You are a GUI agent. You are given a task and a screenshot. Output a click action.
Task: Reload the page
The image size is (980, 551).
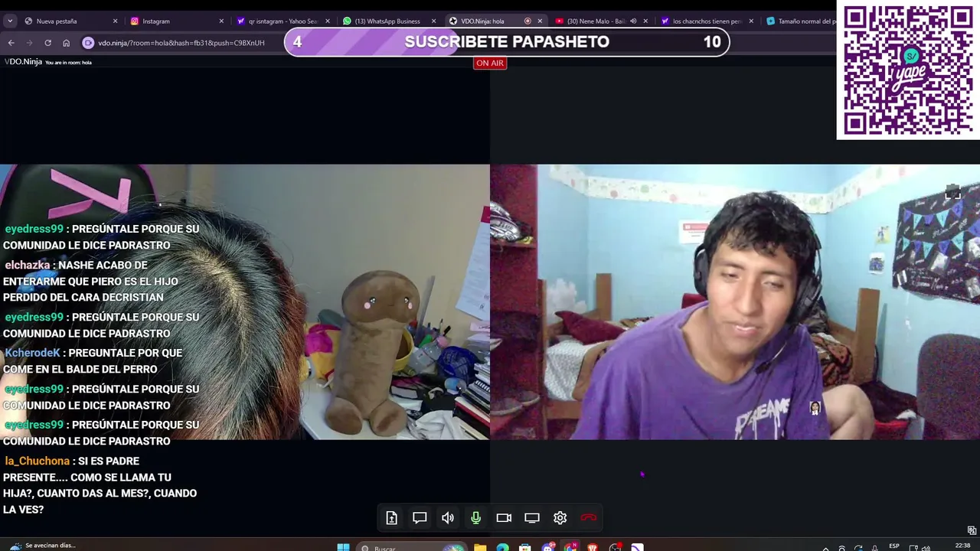point(47,43)
